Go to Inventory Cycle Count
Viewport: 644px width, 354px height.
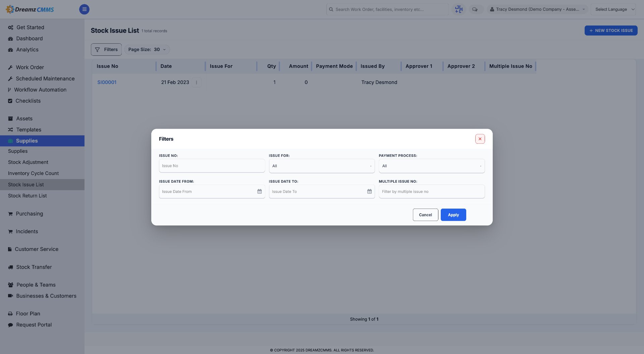33,173
